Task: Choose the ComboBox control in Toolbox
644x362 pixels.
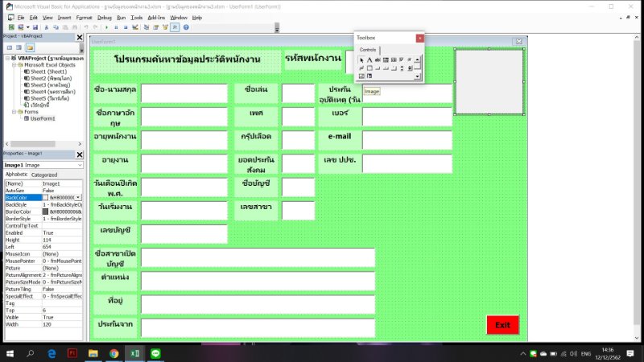Action: 386,60
